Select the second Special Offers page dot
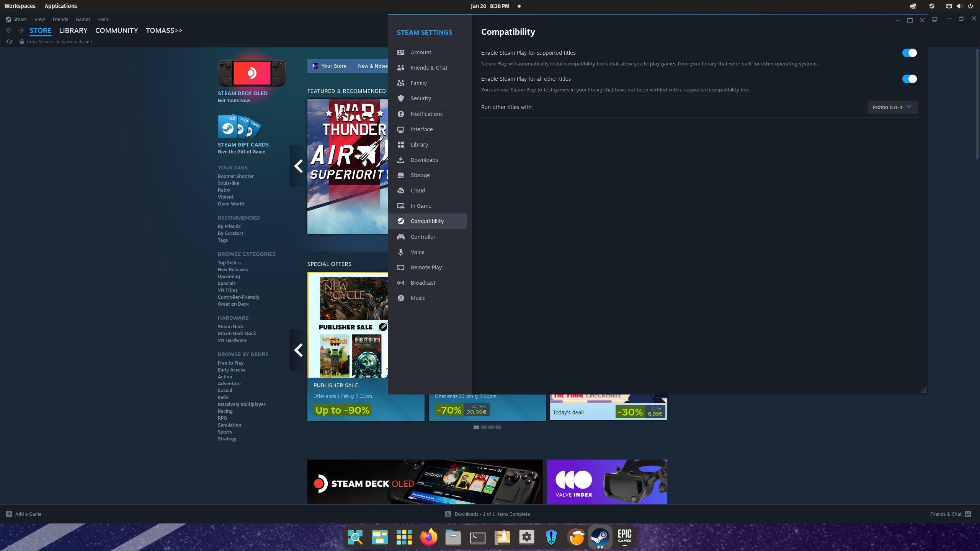Image resolution: width=980 pixels, height=551 pixels. click(x=483, y=427)
